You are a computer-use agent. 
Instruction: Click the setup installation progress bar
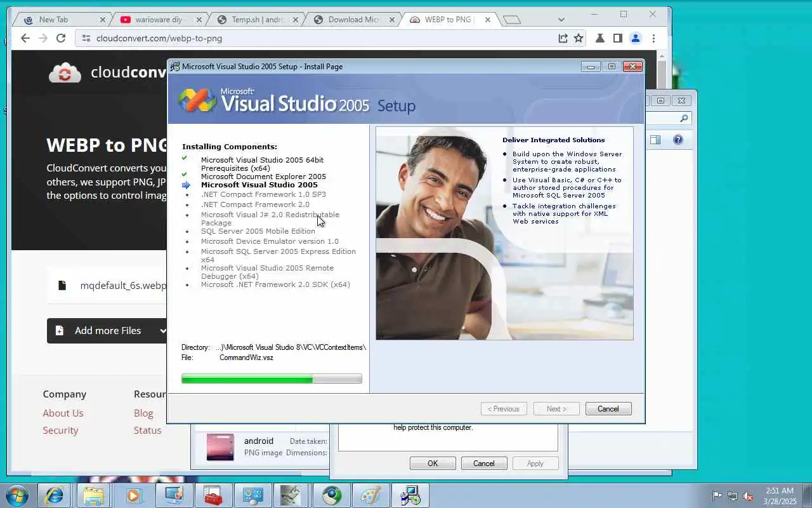point(272,379)
